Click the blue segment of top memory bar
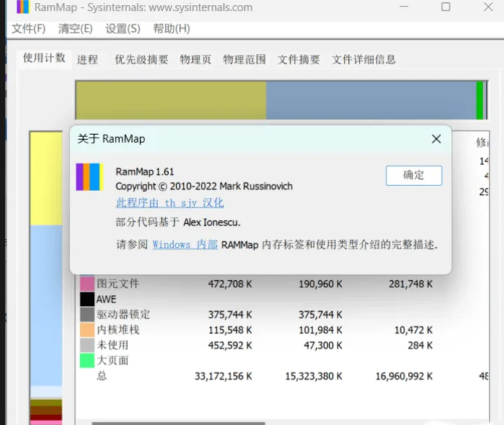The height and width of the screenshot is (425, 504). (371, 100)
